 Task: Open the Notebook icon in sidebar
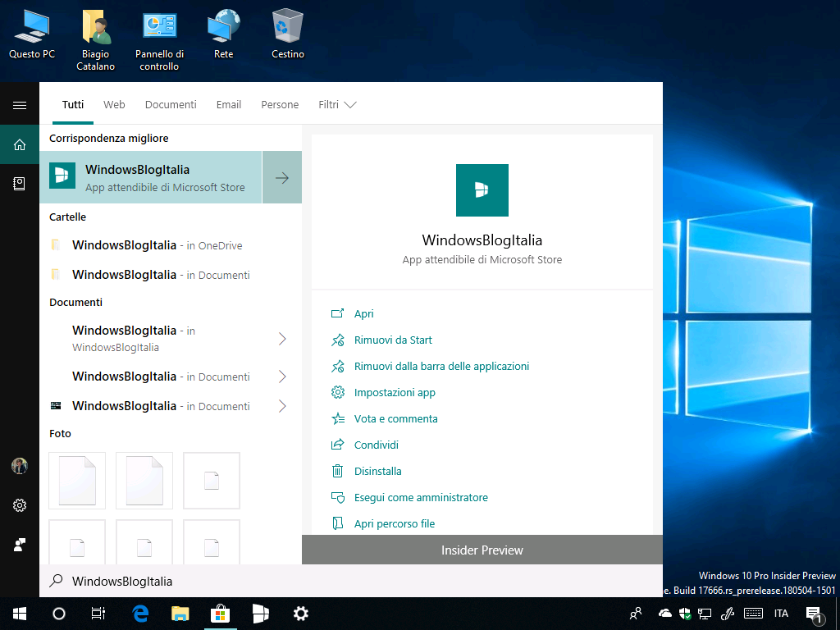click(x=20, y=184)
